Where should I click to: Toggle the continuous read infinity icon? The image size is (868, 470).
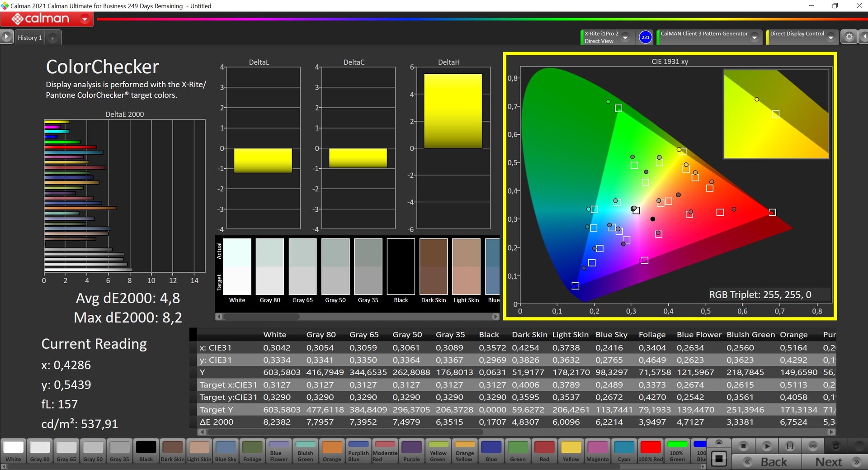tap(813, 446)
